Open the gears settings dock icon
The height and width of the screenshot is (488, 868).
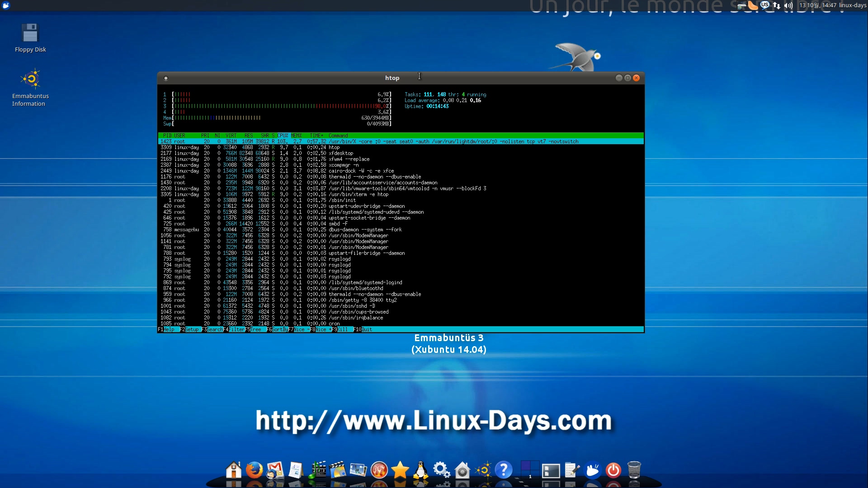coord(441,470)
